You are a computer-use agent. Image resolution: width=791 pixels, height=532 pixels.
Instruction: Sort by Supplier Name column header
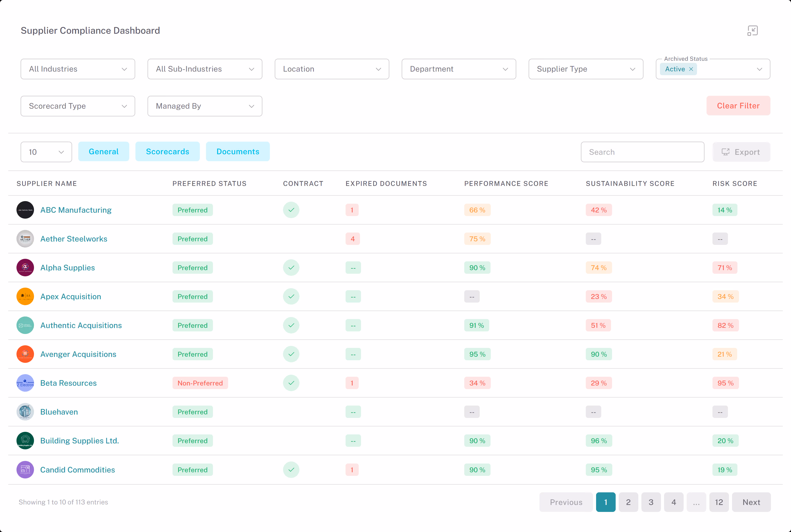46,184
